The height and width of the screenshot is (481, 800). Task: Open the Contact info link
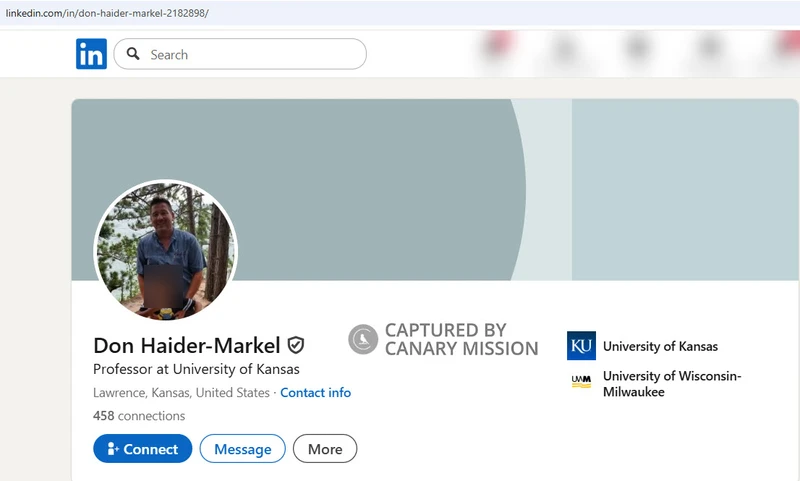315,393
